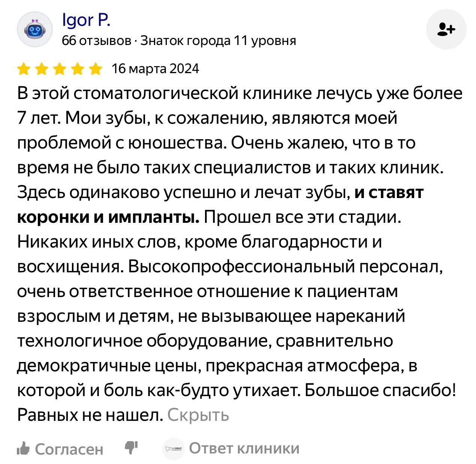Click the bold phrase about коронки и импланты
This screenshot has width=476, height=464.
pos(109,217)
